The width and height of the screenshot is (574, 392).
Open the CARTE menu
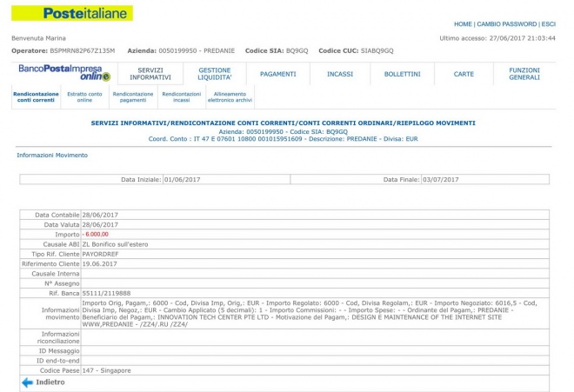tap(464, 74)
